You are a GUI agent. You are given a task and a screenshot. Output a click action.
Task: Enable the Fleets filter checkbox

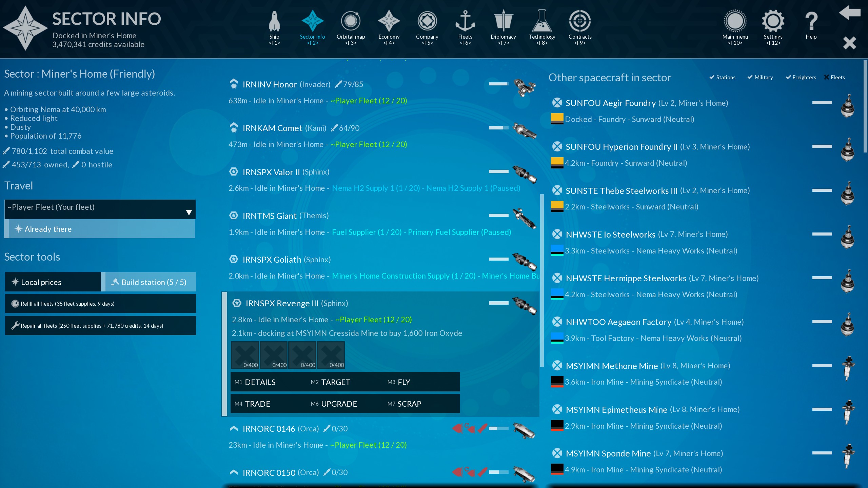coord(827,77)
